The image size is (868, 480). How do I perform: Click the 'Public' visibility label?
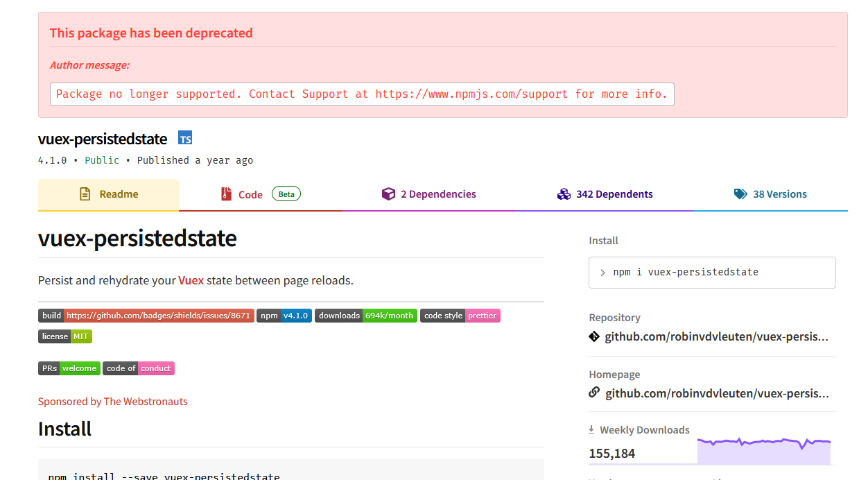point(102,160)
